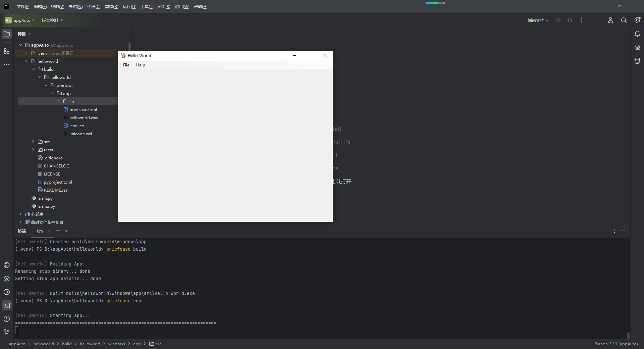Open the Project tool window folder icon
The width and height of the screenshot is (644, 349).
coord(7,34)
